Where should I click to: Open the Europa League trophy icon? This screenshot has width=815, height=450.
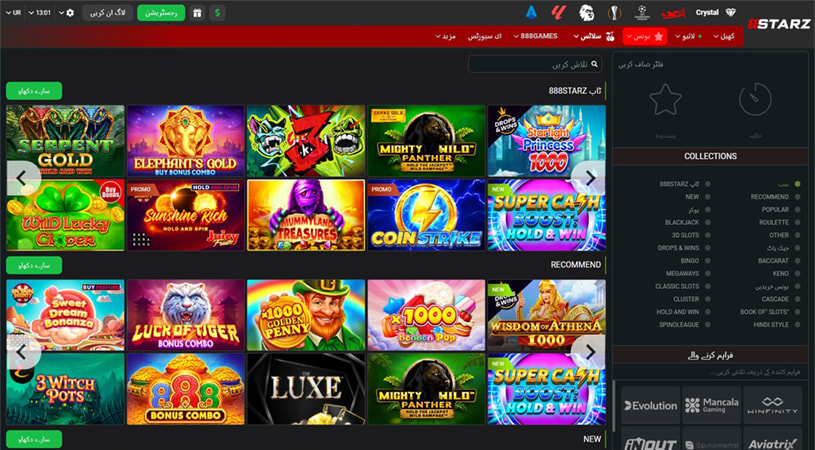pyautogui.click(x=614, y=12)
